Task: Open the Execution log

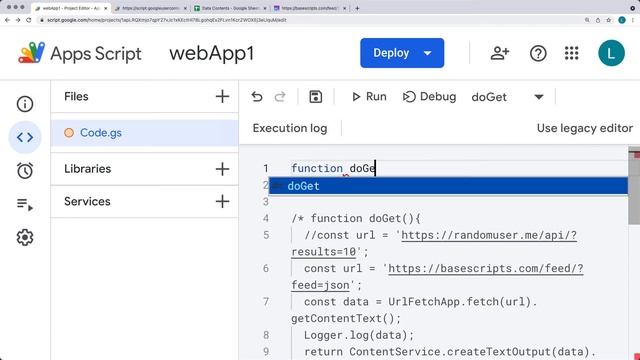Action: pos(290,128)
